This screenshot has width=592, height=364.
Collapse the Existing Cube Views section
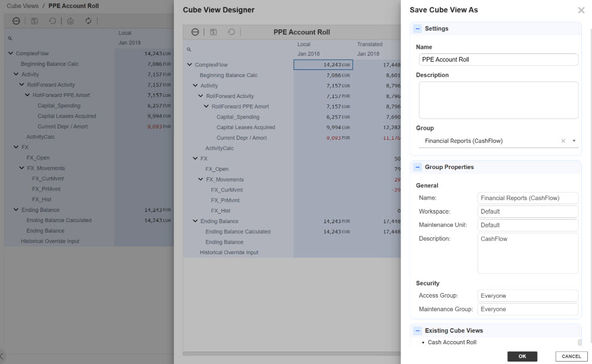click(x=418, y=330)
